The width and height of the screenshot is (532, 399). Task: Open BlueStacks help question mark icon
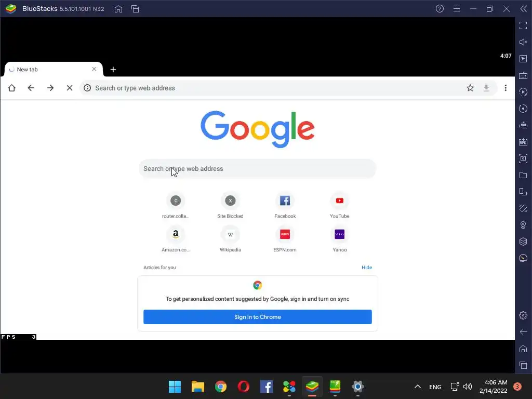click(440, 9)
